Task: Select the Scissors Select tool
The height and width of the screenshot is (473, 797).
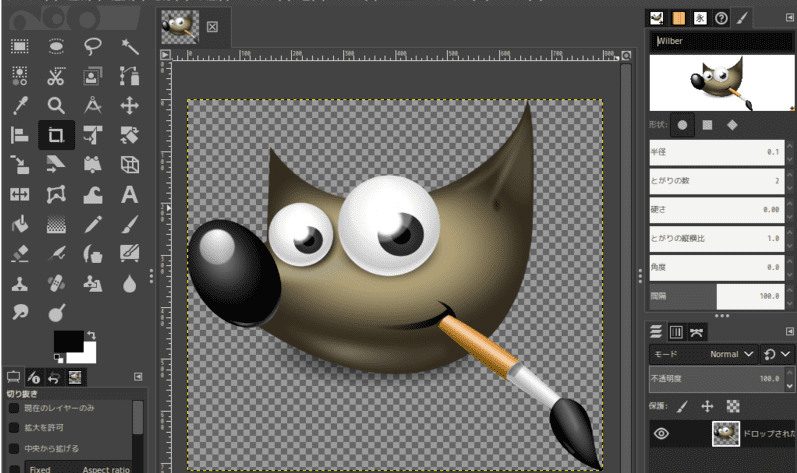Action: 56,76
